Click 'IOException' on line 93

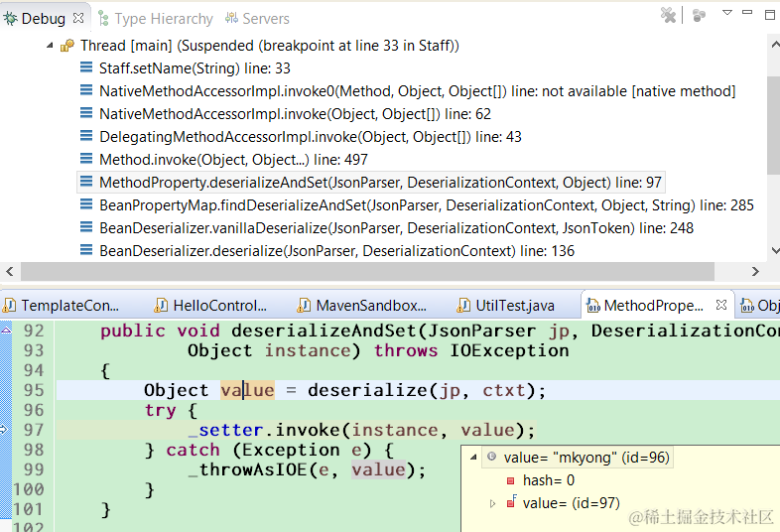click(x=509, y=350)
